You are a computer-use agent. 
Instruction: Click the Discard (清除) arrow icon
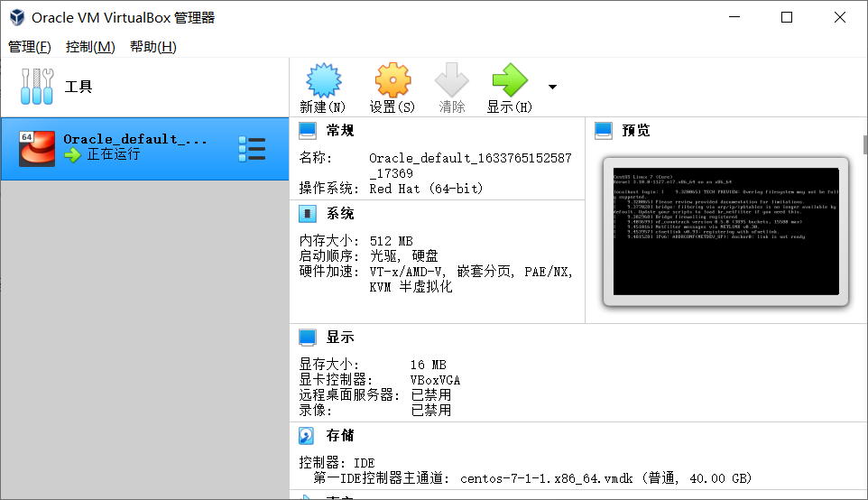point(452,80)
